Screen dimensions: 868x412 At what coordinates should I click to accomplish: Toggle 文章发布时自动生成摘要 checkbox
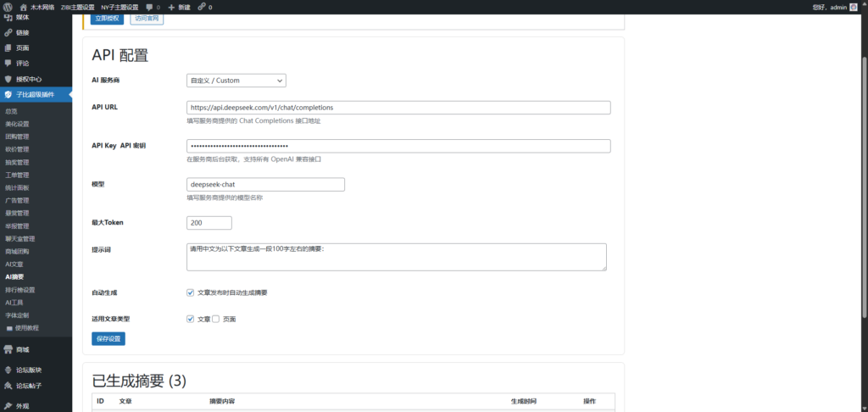191,292
